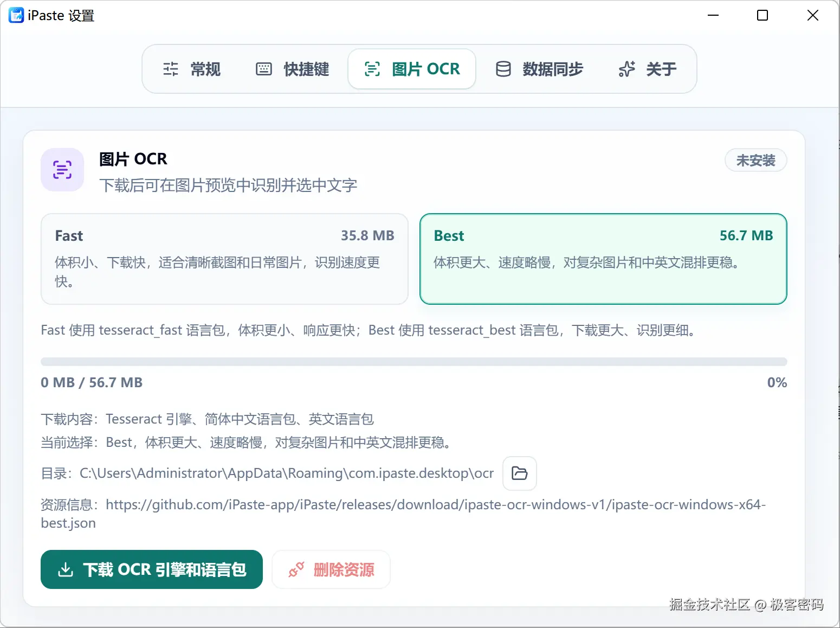840x628 pixels.
Task: Click the 未安装 status badge
Action: (756, 161)
